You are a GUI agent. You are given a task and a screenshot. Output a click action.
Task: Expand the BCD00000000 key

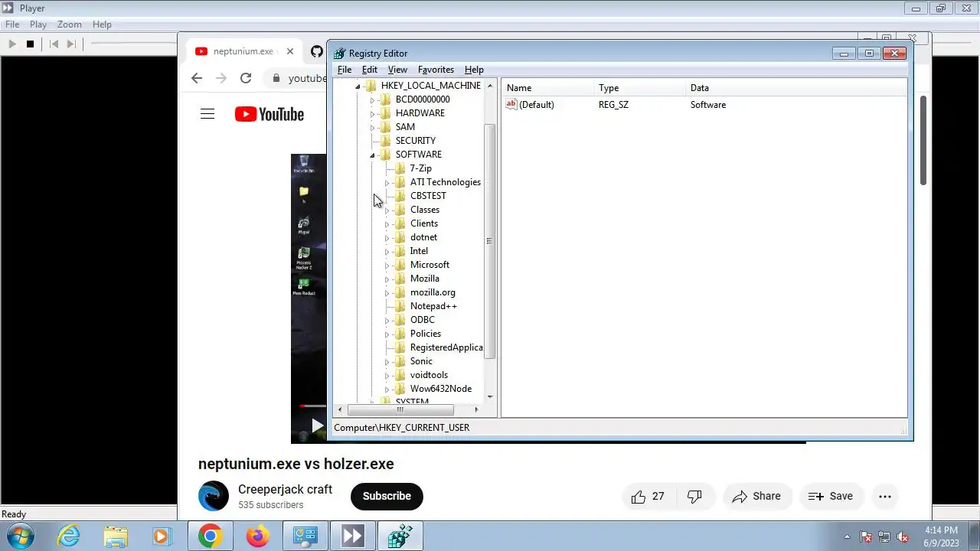pos(372,99)
